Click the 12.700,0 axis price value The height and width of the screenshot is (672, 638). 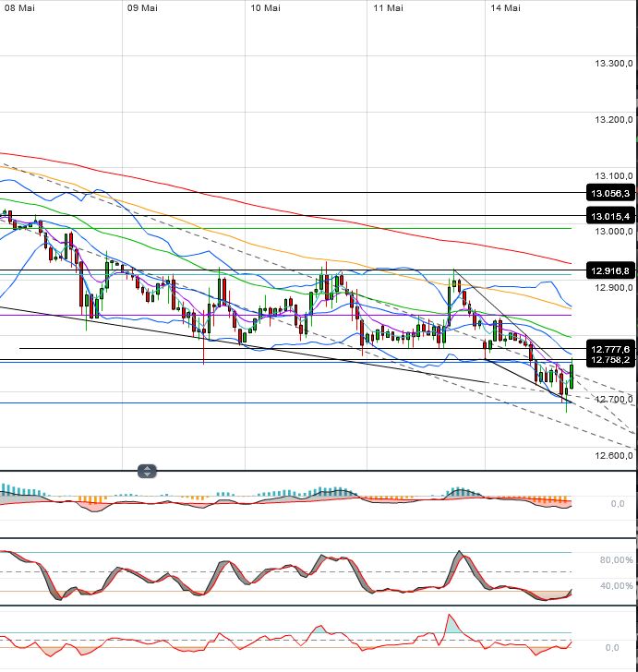[x=614, y=399]
